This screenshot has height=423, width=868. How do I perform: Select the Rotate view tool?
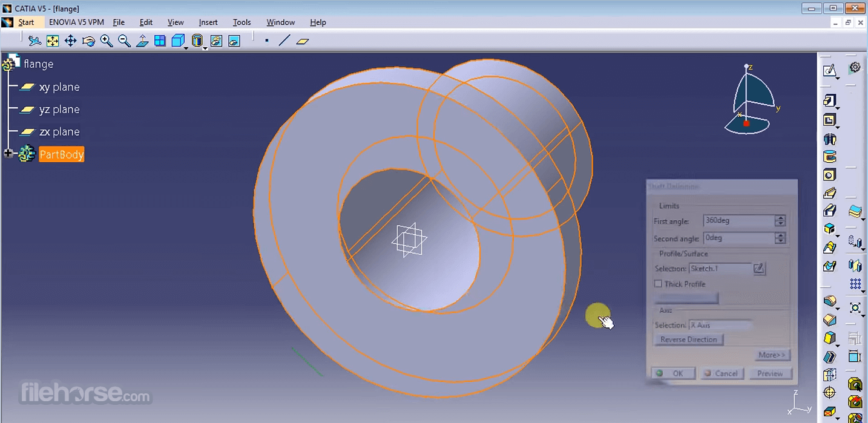coord(88,41)
